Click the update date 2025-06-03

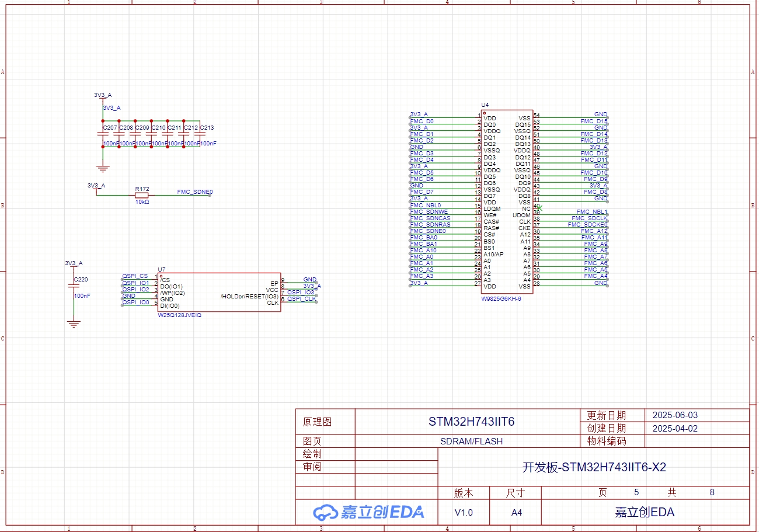[x=675, y=416]
